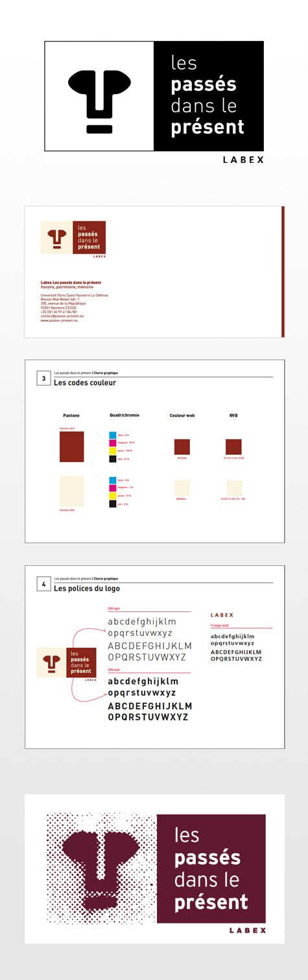Screen dimensions: 308x980
Task: Click the cream pictogram on the letterhead logo
Action: point(56,238)
